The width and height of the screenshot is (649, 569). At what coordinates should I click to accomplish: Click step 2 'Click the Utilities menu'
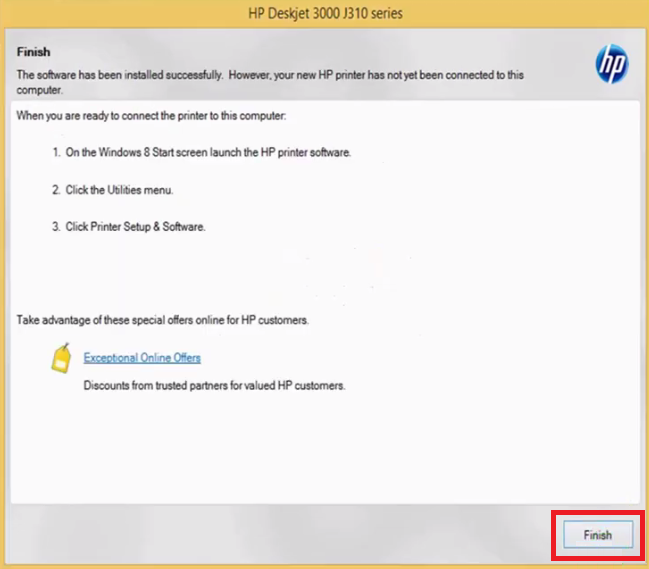coord(113,190)
